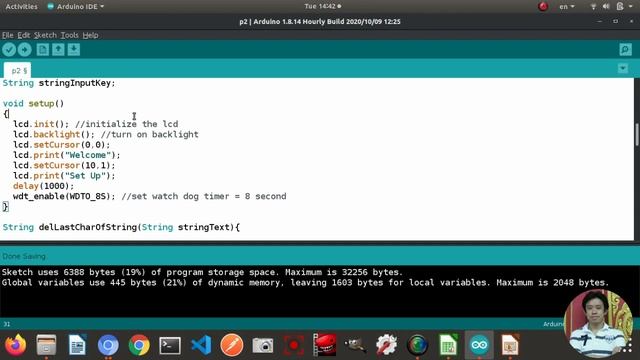Open the Arduino IDE app menu

click(x=76, y=7)
